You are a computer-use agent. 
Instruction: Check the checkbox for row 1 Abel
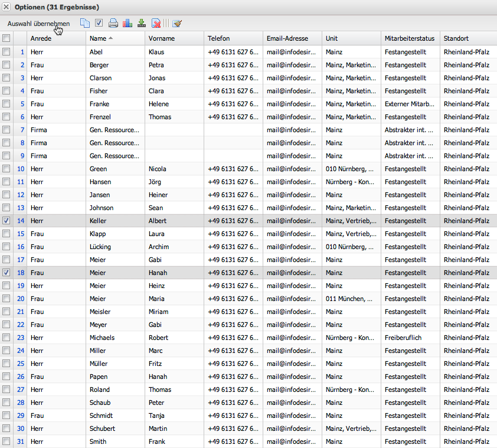click(6, 52)
